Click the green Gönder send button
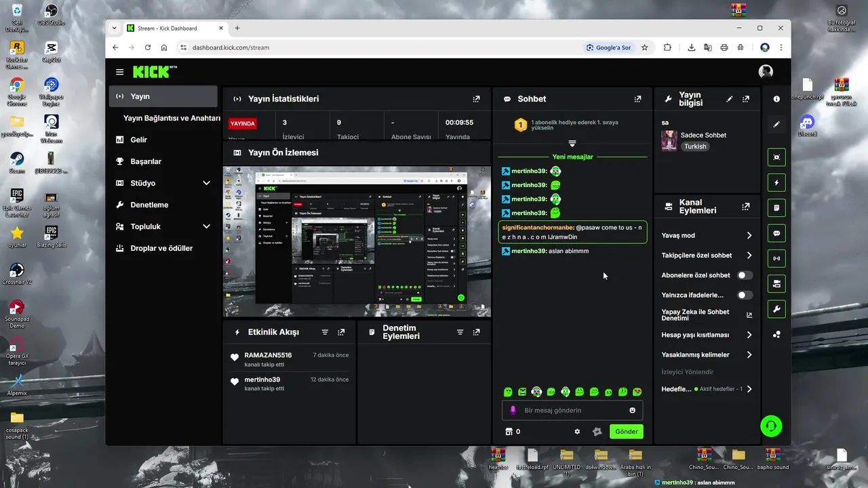This screenshot has width=868, height=488. click(626, 432)
